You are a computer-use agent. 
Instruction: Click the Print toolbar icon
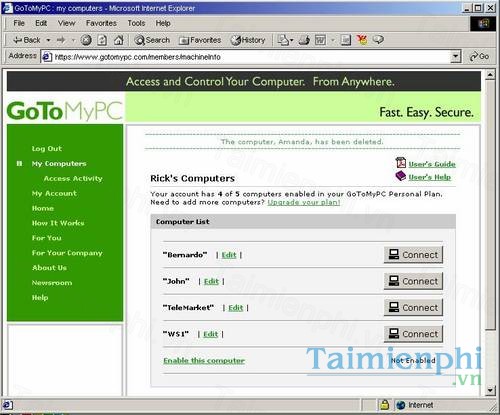point(304,40)
